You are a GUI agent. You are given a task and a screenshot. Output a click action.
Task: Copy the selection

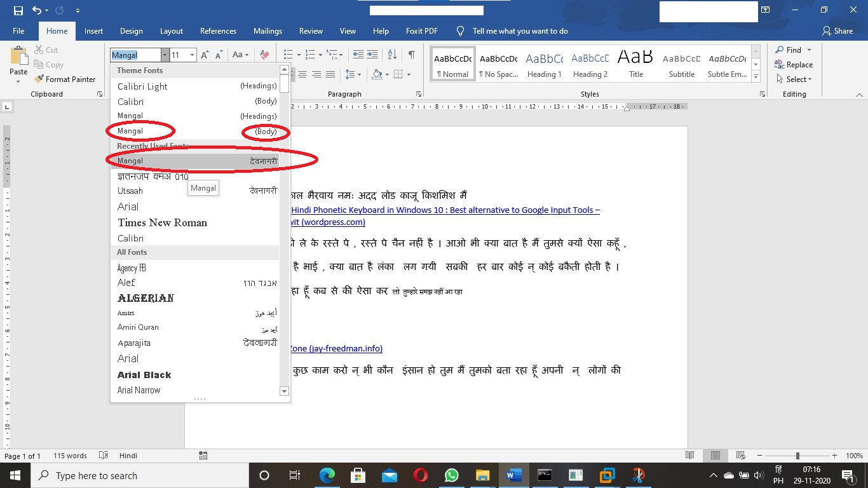click(48, 64)
